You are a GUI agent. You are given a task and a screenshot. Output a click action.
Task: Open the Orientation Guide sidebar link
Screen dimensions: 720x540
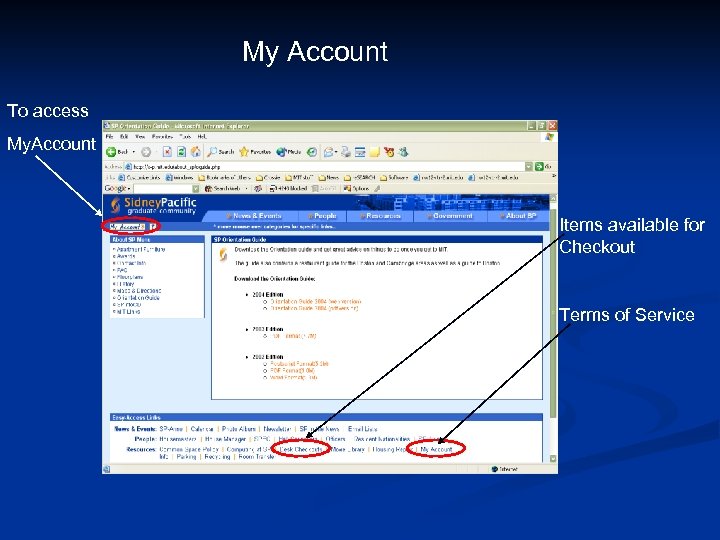point(138,298)
